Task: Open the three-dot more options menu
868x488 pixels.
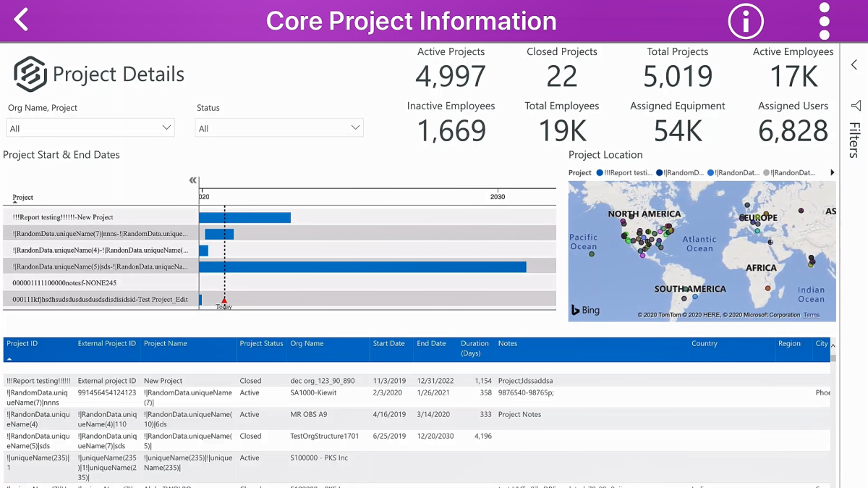Action: [824, 20]
